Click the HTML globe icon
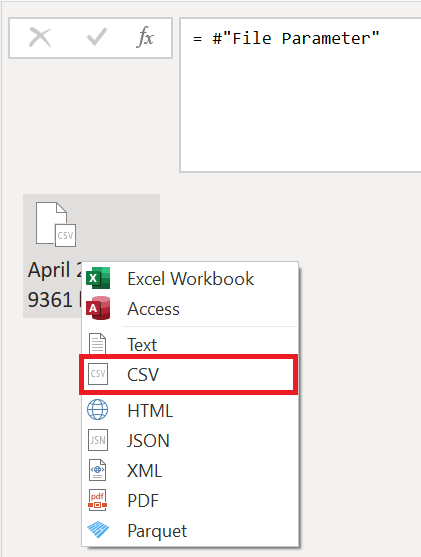Screen dimensions: 421x557 coord(97,410)
